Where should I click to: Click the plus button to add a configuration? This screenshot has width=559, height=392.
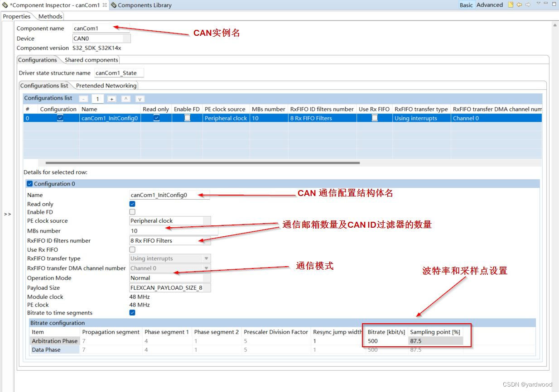(x=111, y=99)
